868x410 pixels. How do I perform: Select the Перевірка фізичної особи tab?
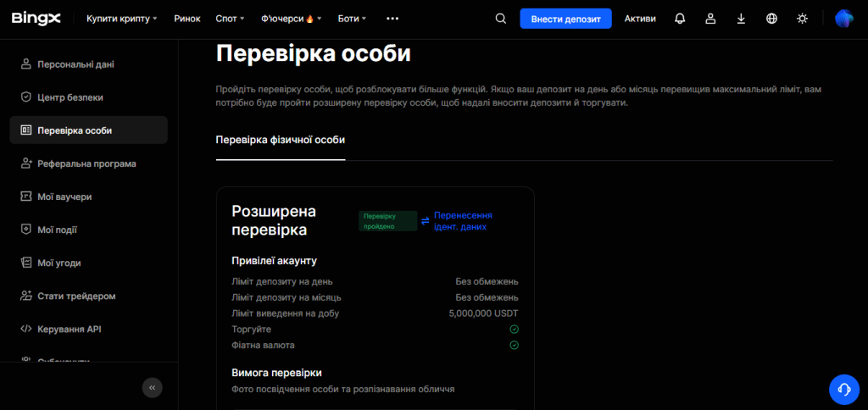click(280, 140)
